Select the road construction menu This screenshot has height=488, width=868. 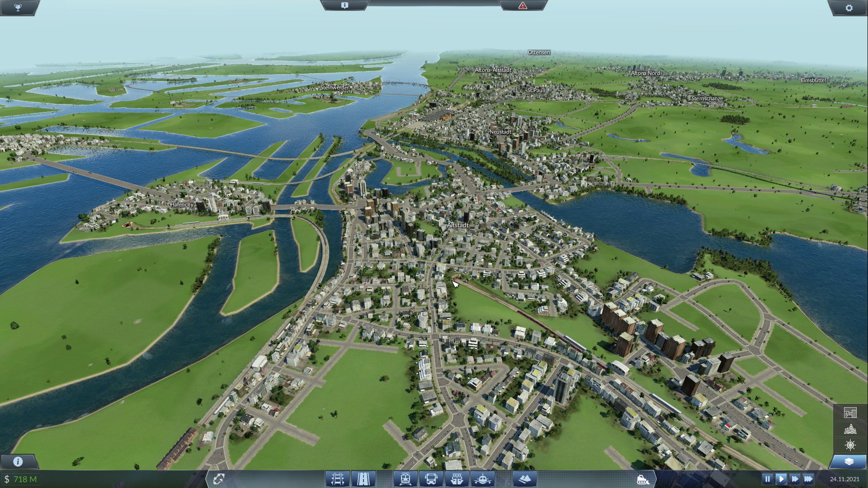tap(363, 479)
